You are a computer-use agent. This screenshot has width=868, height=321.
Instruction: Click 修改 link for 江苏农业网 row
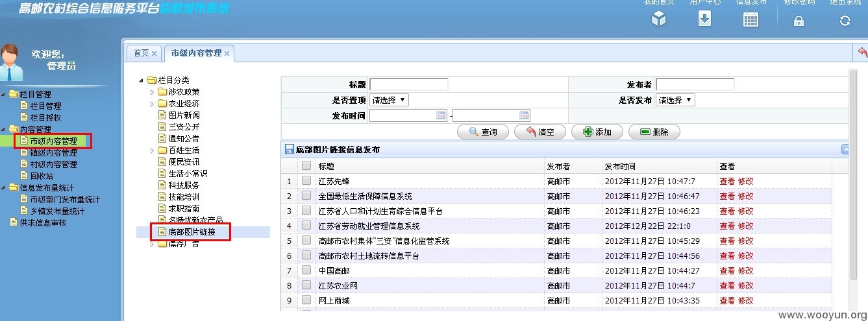pyautogui.click(x=745, y=286)
